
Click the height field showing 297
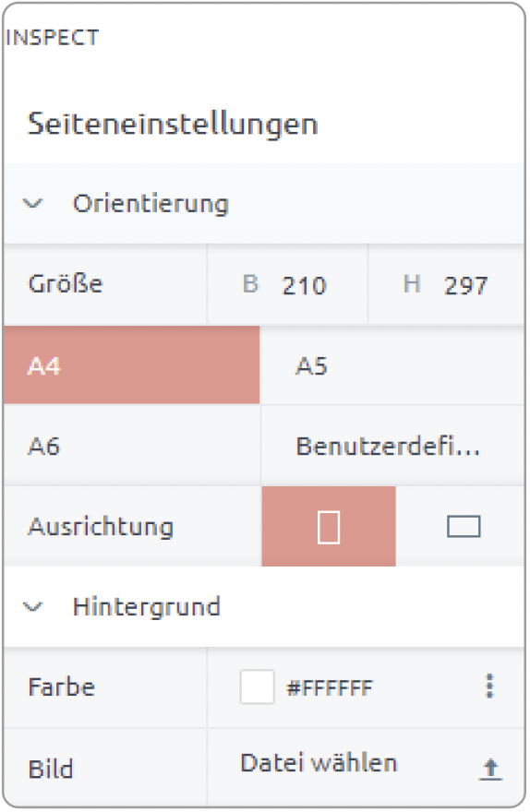click(446, 285)
